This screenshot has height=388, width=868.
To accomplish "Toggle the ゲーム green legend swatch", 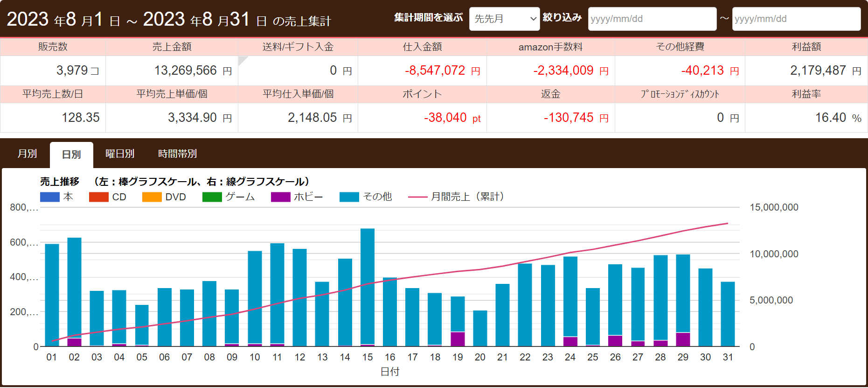I will [212, 197].
